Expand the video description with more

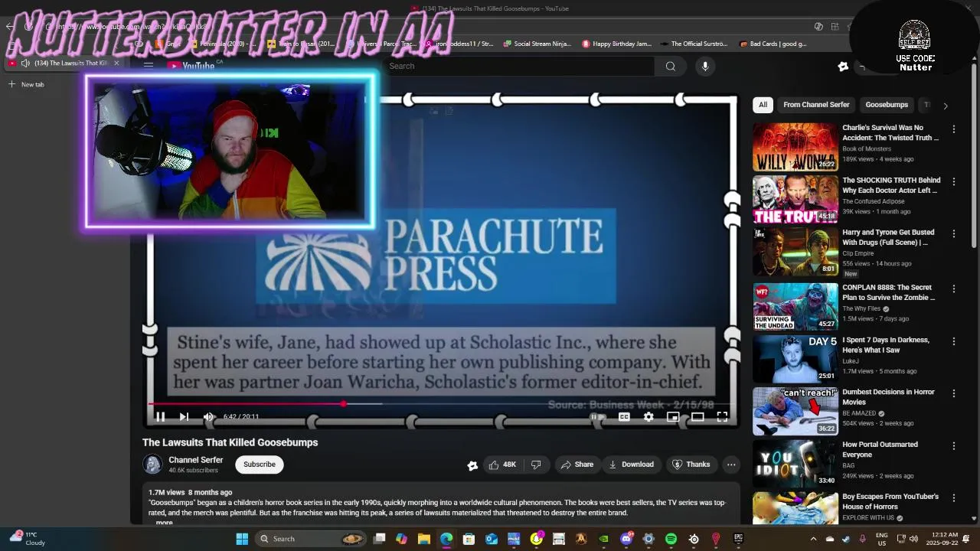tap(164, 523)
